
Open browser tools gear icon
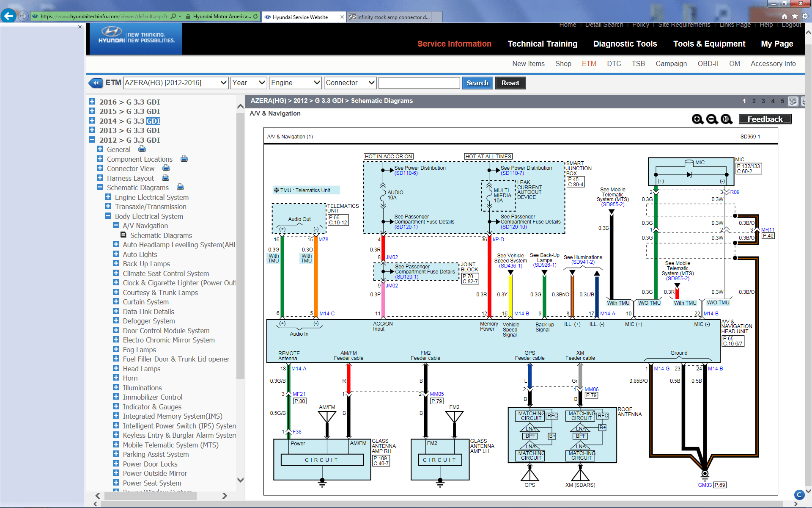pos(805,16)
